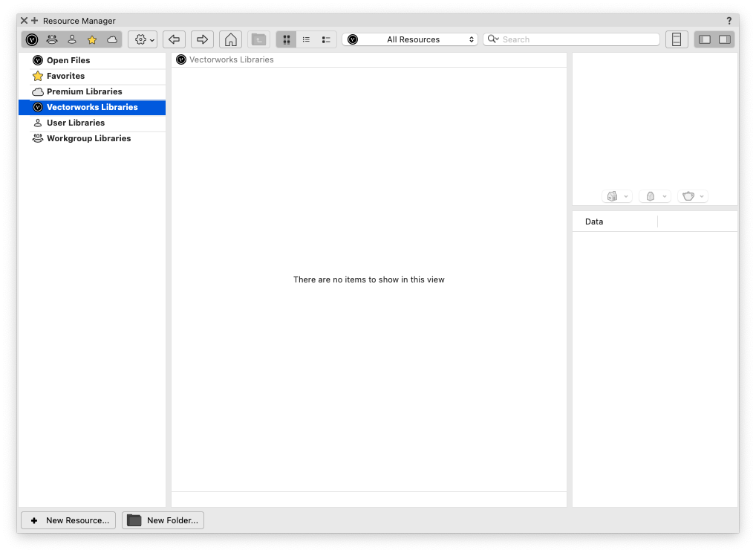Click the Workgroup Libraries filter icon
The height and width of the screenshot is (553, 756).
click(51, 39)
